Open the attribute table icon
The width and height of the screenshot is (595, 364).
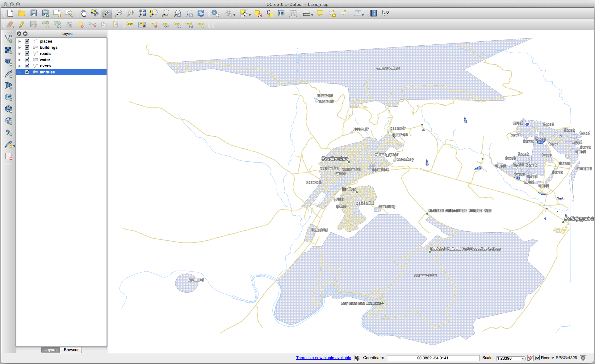coord(281,13)
